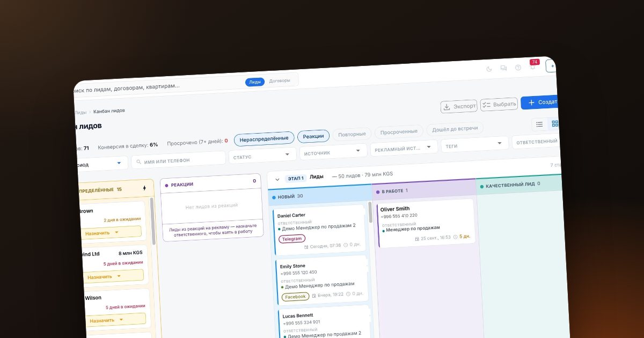Open the Теги dropdown filter
The image size is (644, 338).
click(x=474, y=145)
